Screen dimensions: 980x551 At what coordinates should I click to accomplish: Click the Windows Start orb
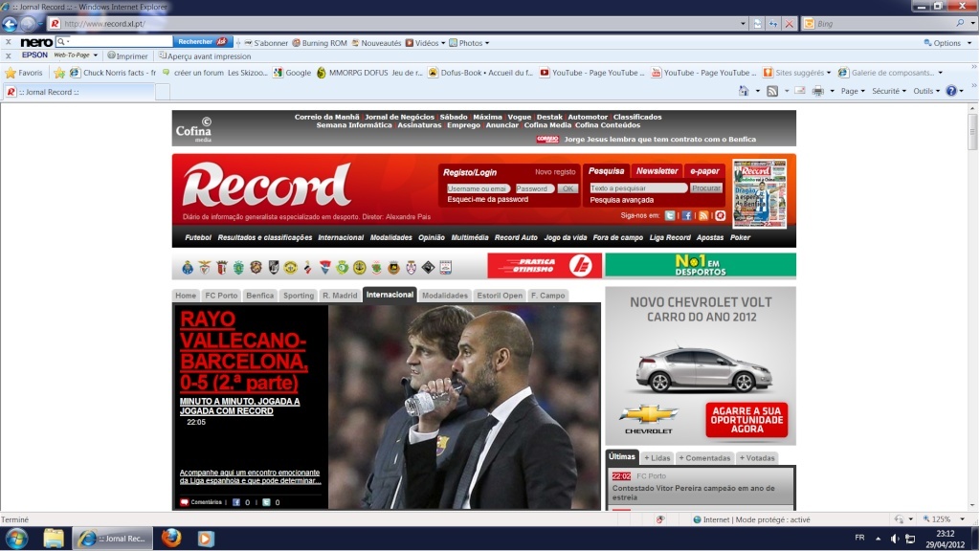(17, 538)
